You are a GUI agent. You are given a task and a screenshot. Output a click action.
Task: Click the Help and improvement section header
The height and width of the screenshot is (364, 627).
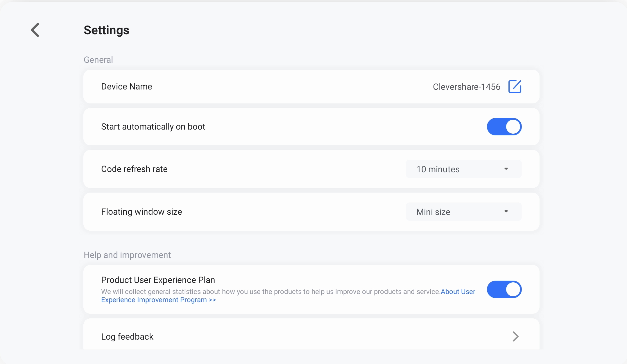click(x=127, y=255)
